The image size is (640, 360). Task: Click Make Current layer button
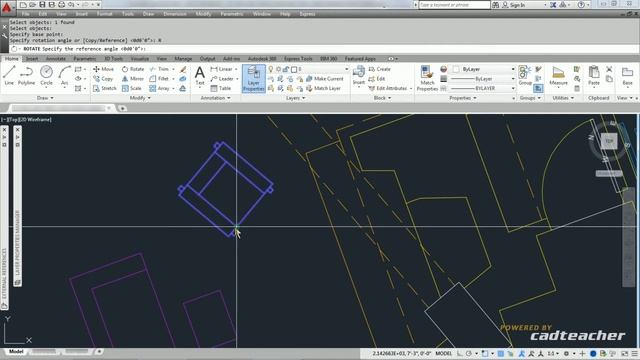(324, 78)
